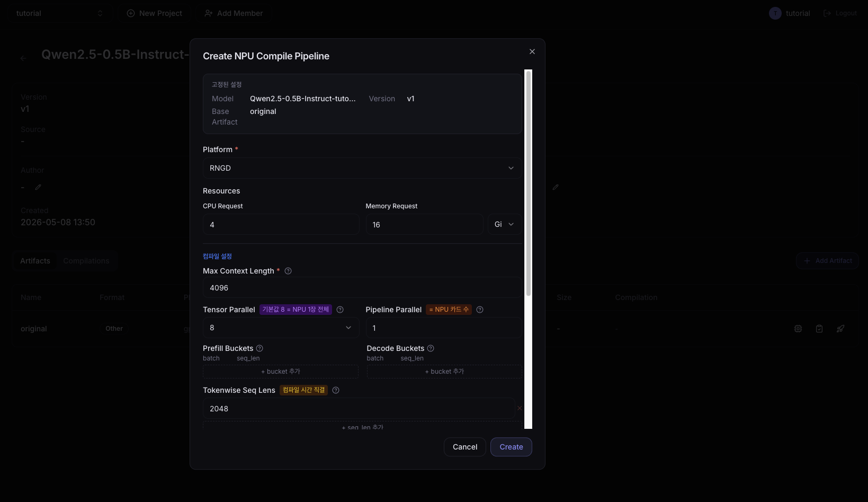The width and height of the screenshot is (868, 502).
Task: Click the Created 2026-05-08 13:50 value
Action: coord(58,222)
